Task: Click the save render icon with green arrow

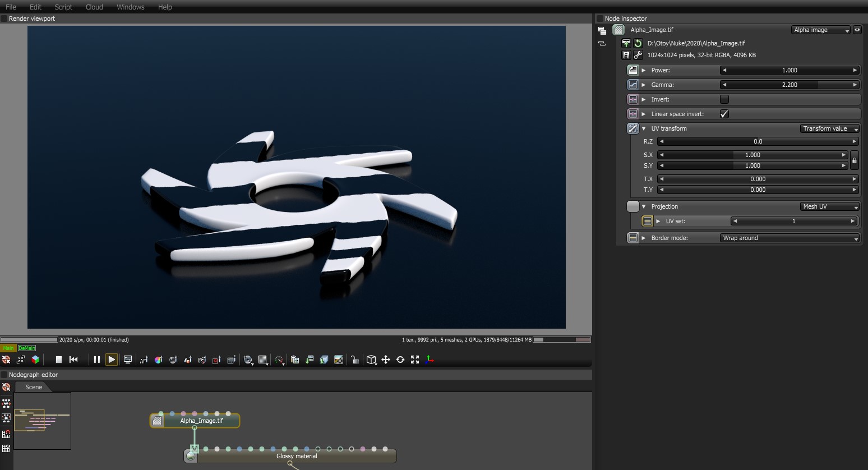Action: [x=310, y=360]
